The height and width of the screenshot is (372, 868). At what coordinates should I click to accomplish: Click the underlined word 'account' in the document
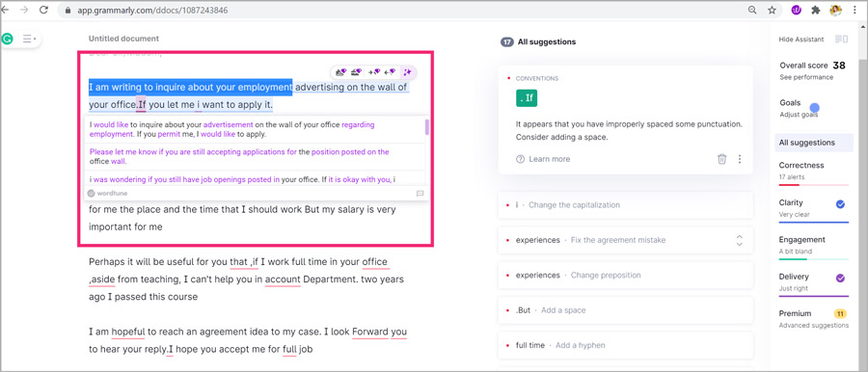(283, 279)
